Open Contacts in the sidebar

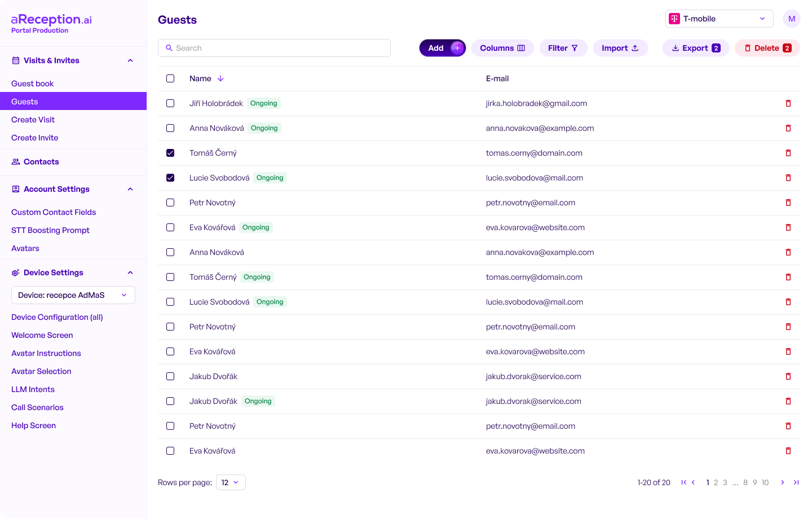[x=41, y=162]
